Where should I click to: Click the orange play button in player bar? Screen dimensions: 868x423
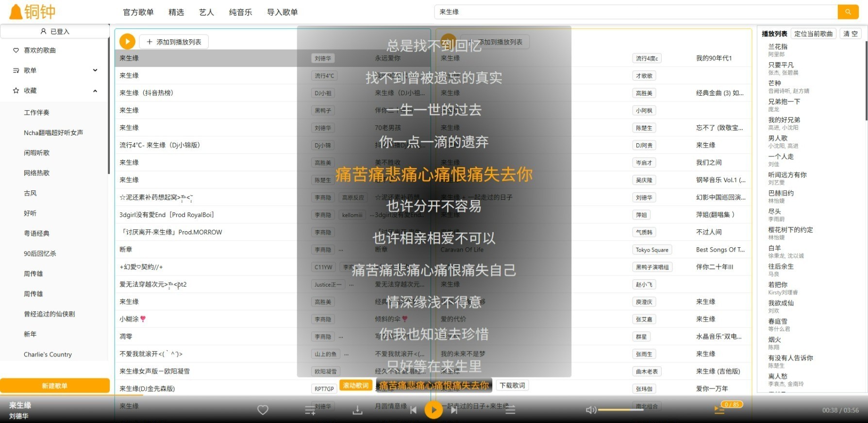pyautogui.click(x=434, y=410)
